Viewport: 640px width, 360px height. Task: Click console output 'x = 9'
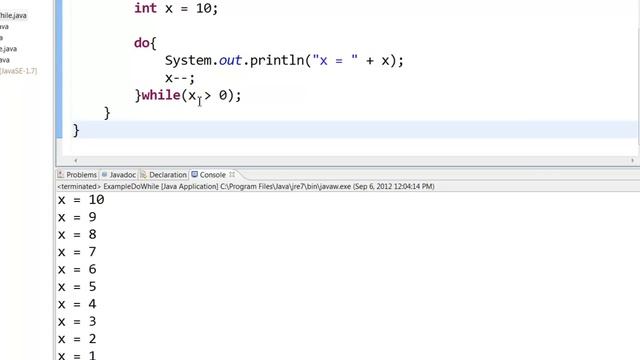(x=77, y=217)
